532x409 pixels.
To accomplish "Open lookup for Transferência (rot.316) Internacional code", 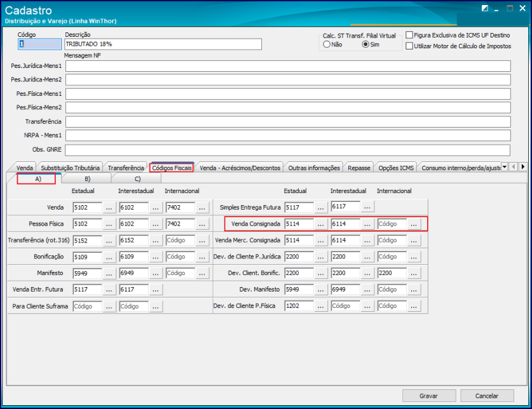I will (x=202, y=241).
